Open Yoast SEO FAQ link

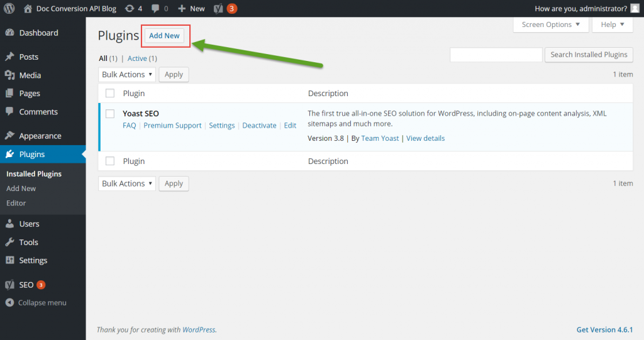(x=130, y=125)
